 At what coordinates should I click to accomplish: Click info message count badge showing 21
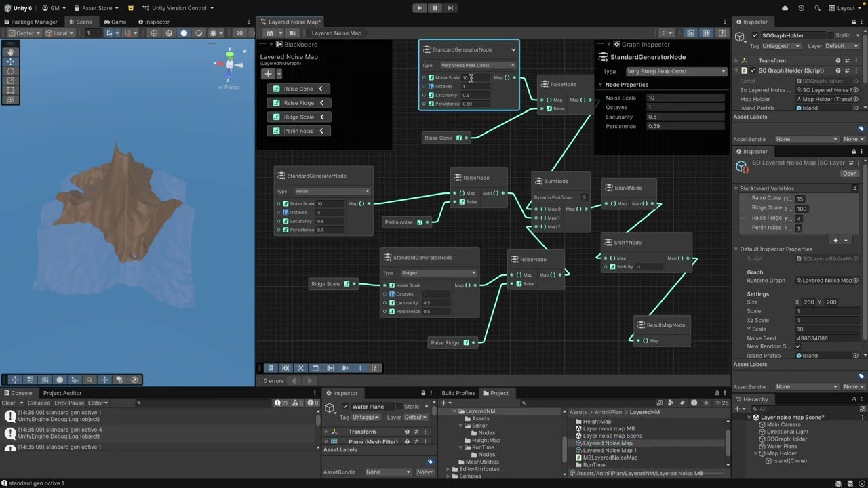pyautogui.click(x=282, y=403)
